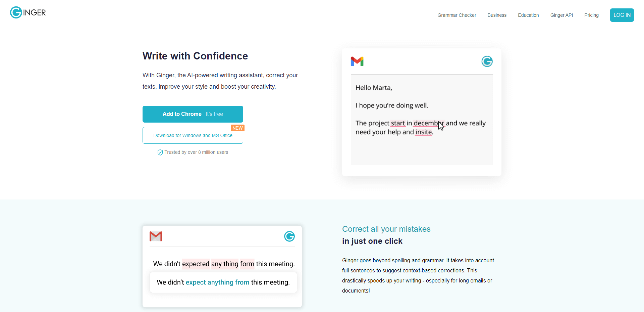Open the Business navigation item
644x312 pixels.
pos(497,15)
